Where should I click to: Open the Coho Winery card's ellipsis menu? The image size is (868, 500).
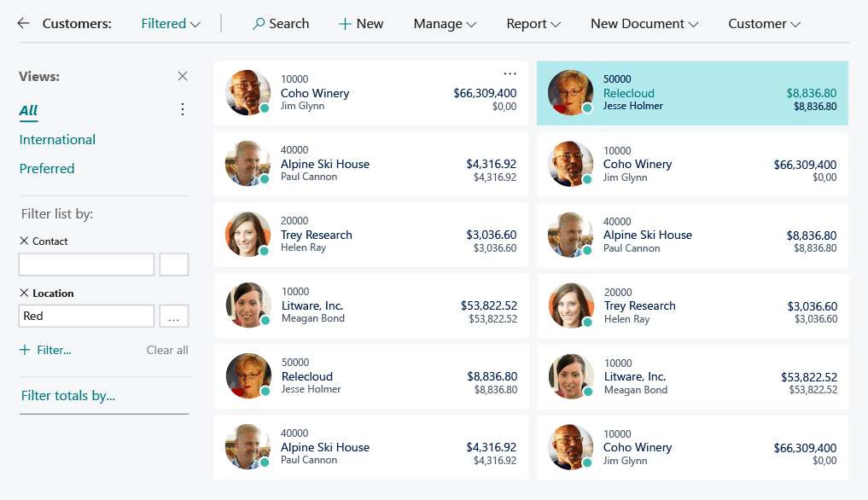coord(510,73)
